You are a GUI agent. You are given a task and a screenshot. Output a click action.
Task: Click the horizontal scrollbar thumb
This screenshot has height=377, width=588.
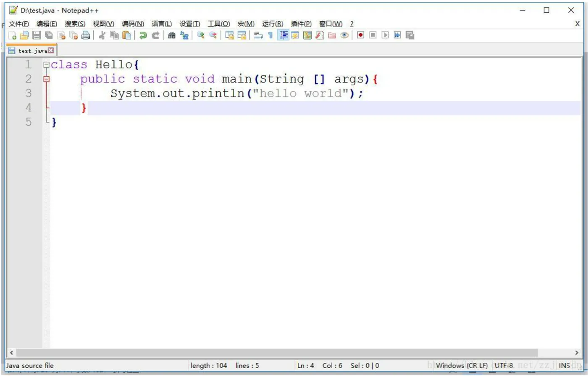point(277,353)
